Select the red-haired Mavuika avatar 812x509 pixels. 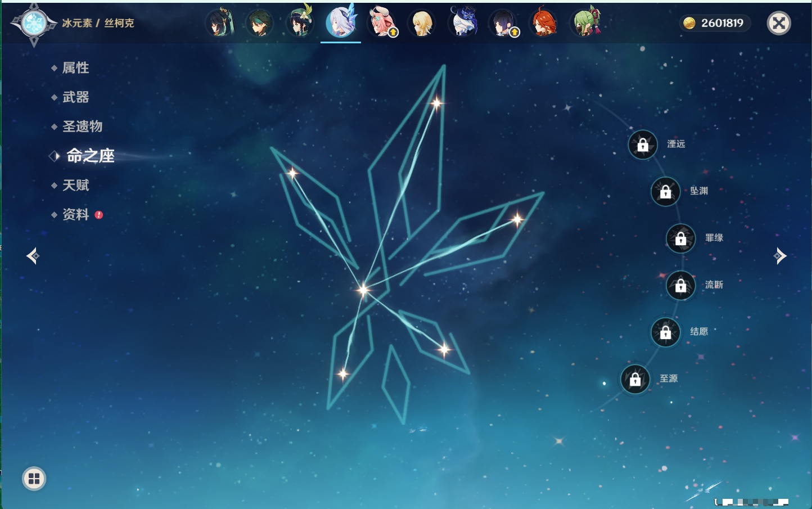[544, 23]
